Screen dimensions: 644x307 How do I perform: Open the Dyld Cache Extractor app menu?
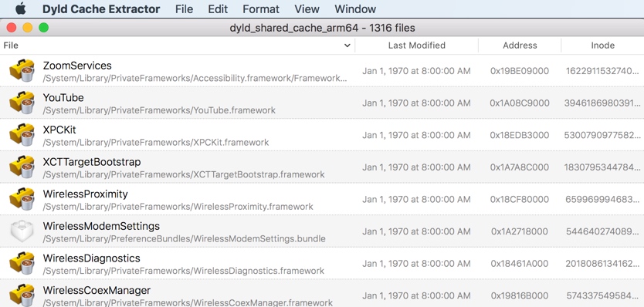[101, 9]
